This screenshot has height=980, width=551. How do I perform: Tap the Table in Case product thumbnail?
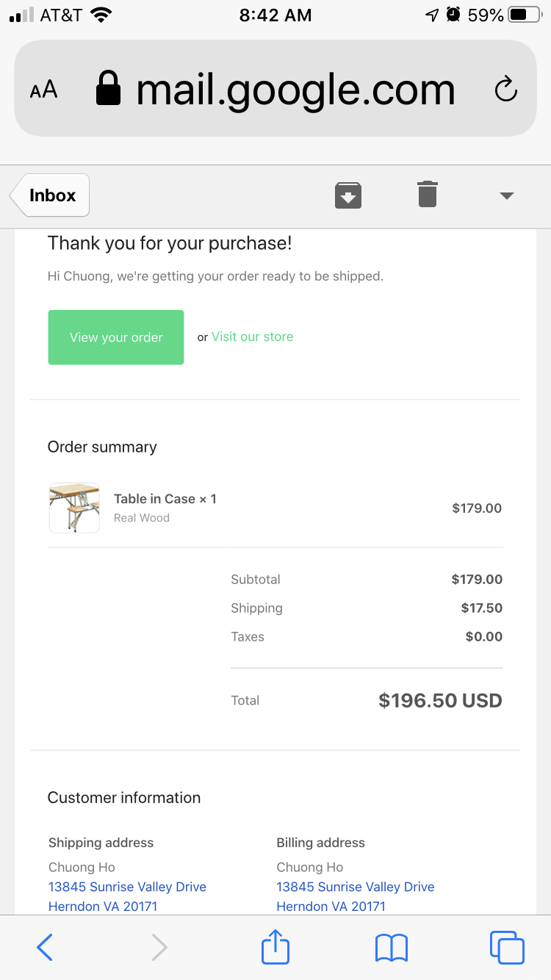click(74, 508)
